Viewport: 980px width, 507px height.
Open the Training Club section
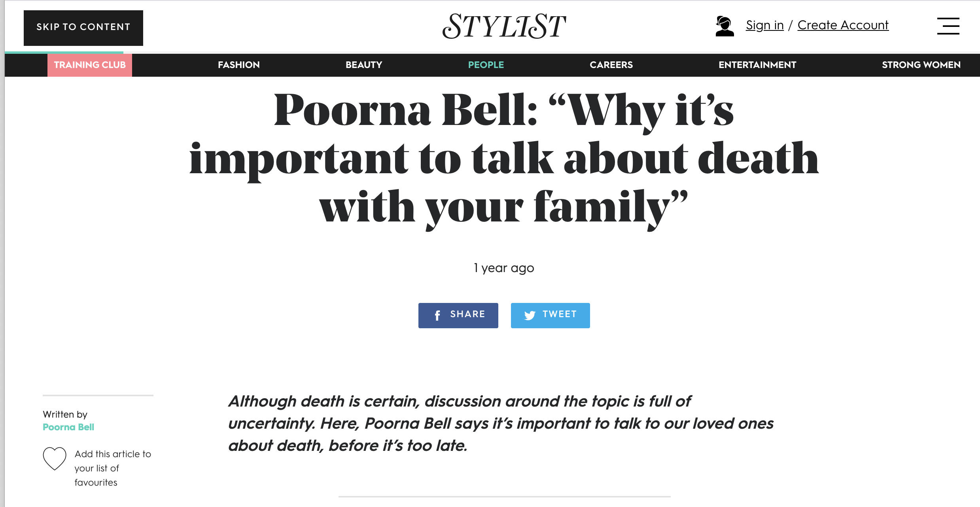[90, 65]
